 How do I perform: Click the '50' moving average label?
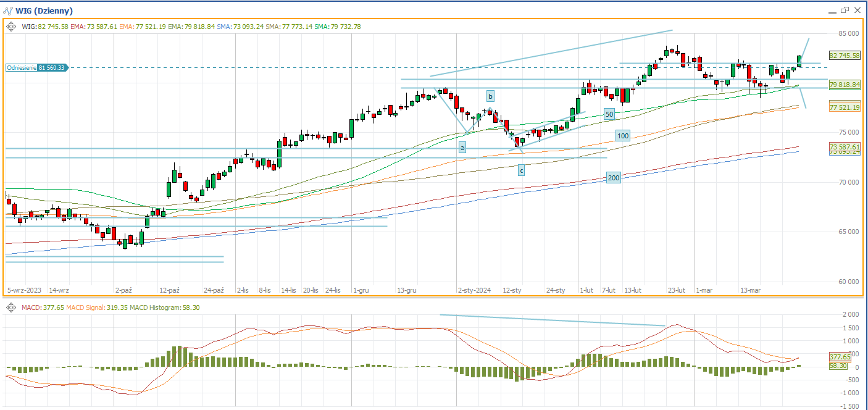pos(609,114)
